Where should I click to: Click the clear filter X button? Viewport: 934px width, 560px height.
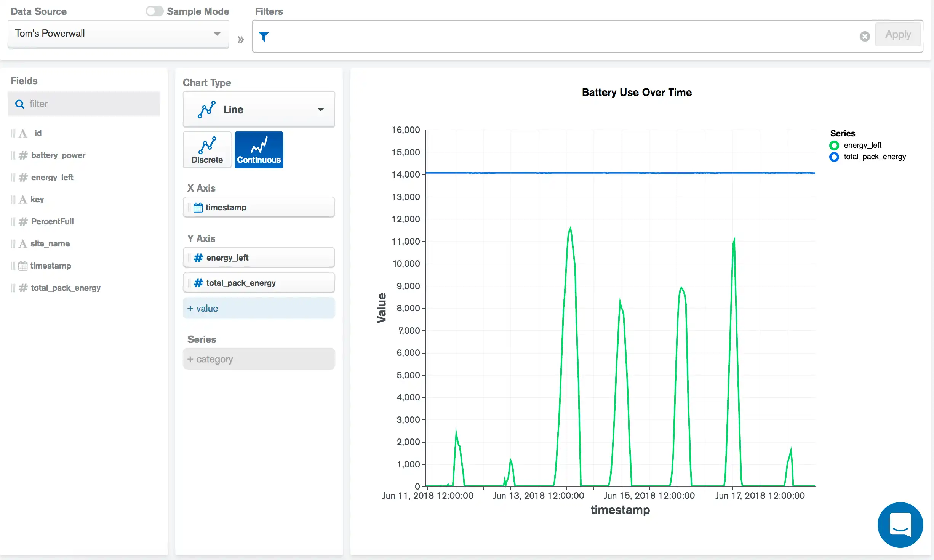tap(865, 35)
